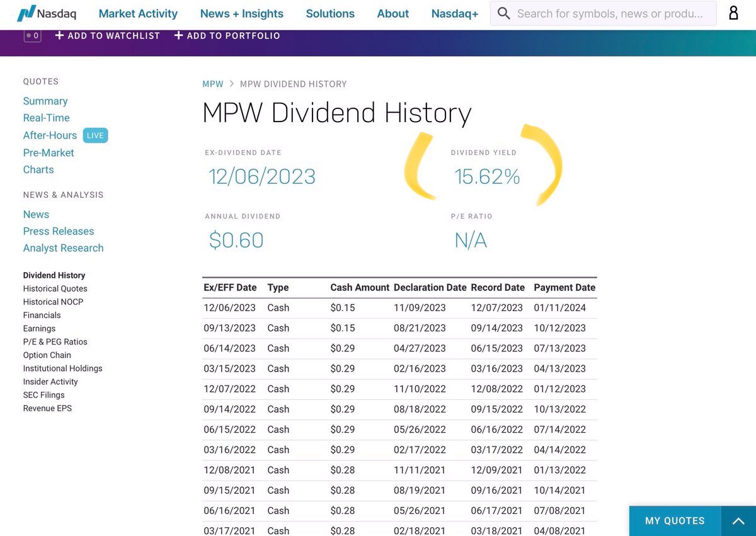756x536 pixels.
Task: Open the MY QUOTES button
Action: pos(675,521)
